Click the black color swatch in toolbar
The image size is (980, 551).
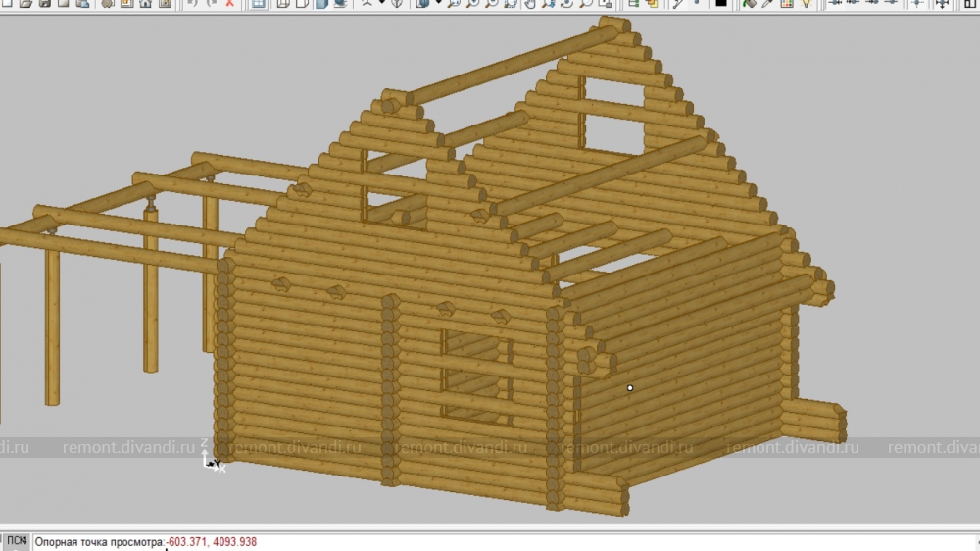click(721, 3)
